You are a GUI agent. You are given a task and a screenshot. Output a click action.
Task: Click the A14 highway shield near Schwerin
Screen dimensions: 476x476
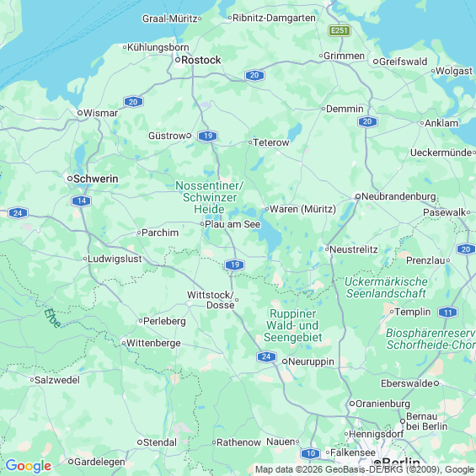tap(82, 201)
